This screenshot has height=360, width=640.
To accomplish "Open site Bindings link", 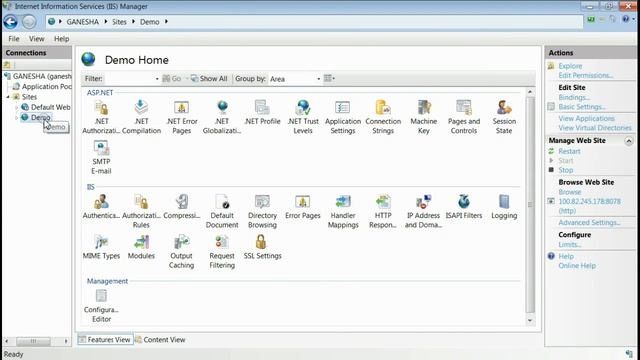I will 574,98.
